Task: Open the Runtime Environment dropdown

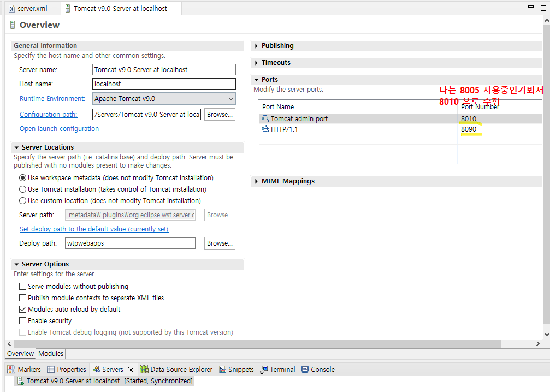Action: 164,98
